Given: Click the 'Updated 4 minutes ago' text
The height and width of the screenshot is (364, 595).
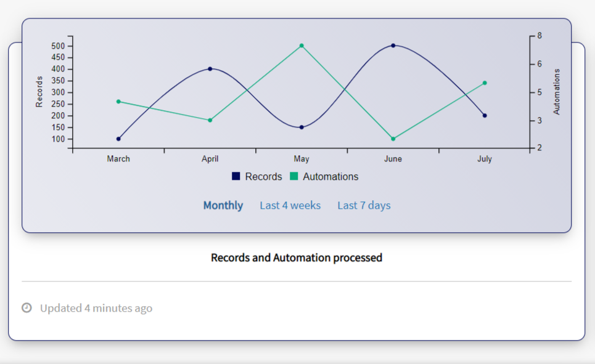Looking at the screenshot, I should [x=96, y=308].
